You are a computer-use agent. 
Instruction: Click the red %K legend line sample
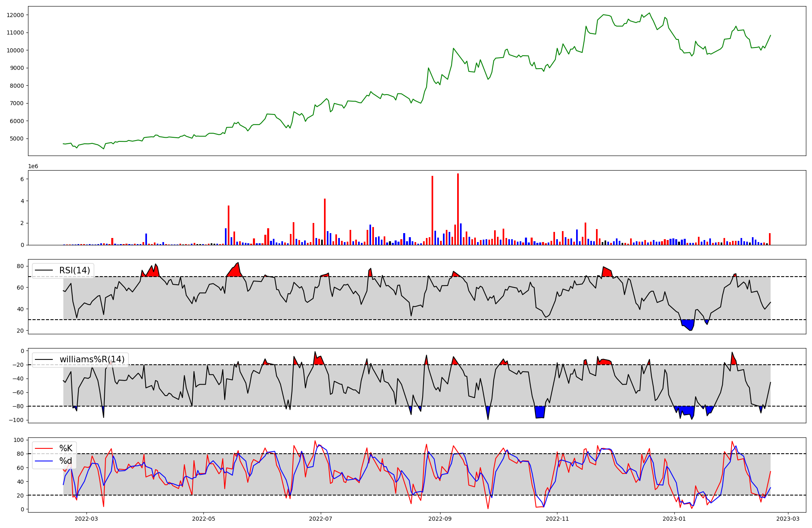tap(44, 448)
